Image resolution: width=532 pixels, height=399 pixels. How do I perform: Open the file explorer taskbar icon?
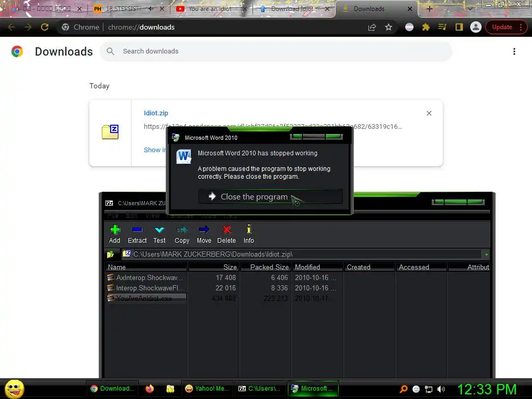tap(170, 389)
